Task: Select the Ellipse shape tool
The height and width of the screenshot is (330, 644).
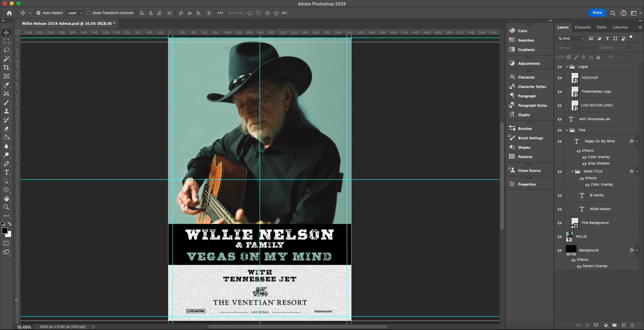Action: (x=6, y=190)
